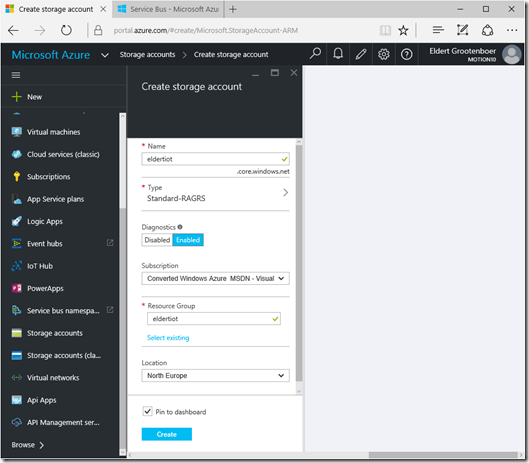Open IoT Hub icon

point(17,266)
